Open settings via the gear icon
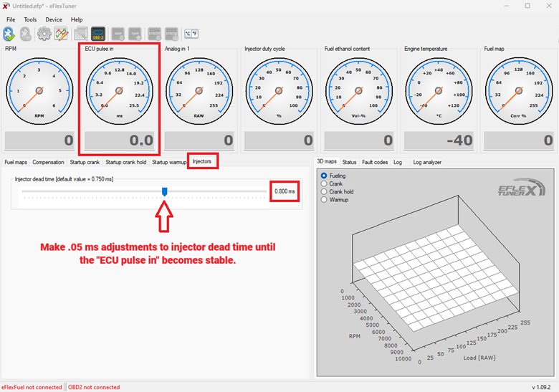 pyautogui.click(x=44, y=34)
